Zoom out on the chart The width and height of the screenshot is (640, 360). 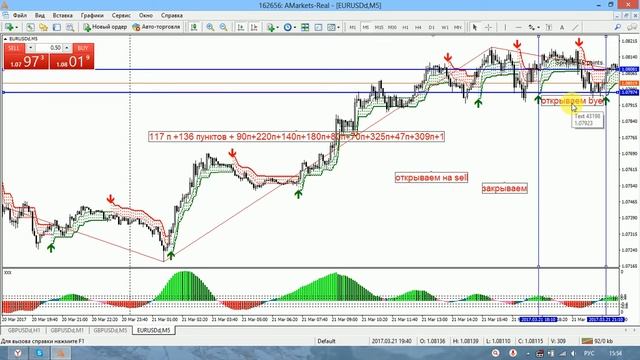point(223,27)
